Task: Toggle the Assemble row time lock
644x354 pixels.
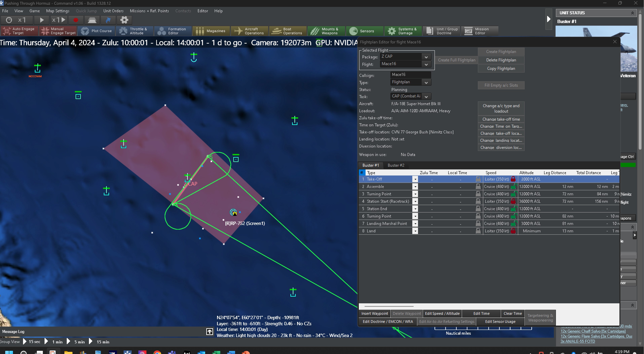Action: click(x=478, y=186)
